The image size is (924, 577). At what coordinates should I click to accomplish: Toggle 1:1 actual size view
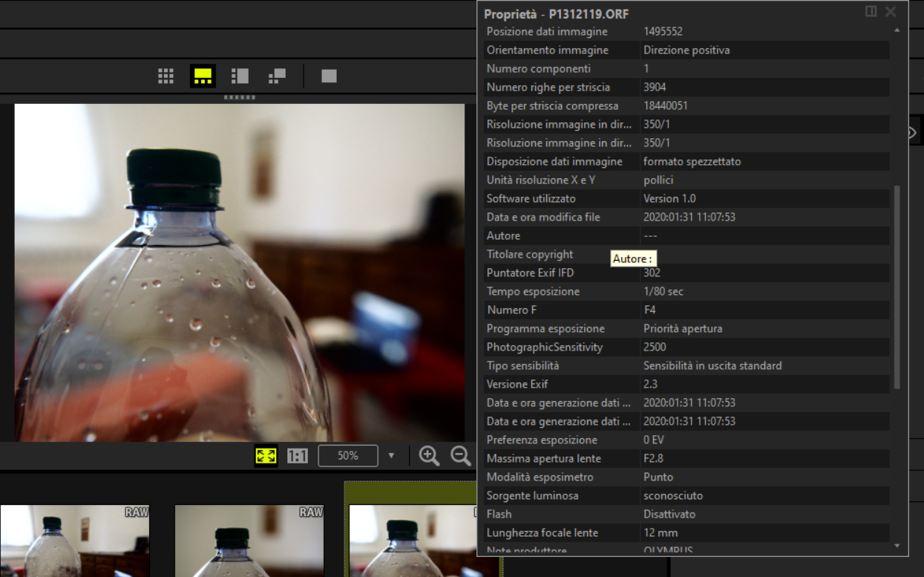point(297,456)
